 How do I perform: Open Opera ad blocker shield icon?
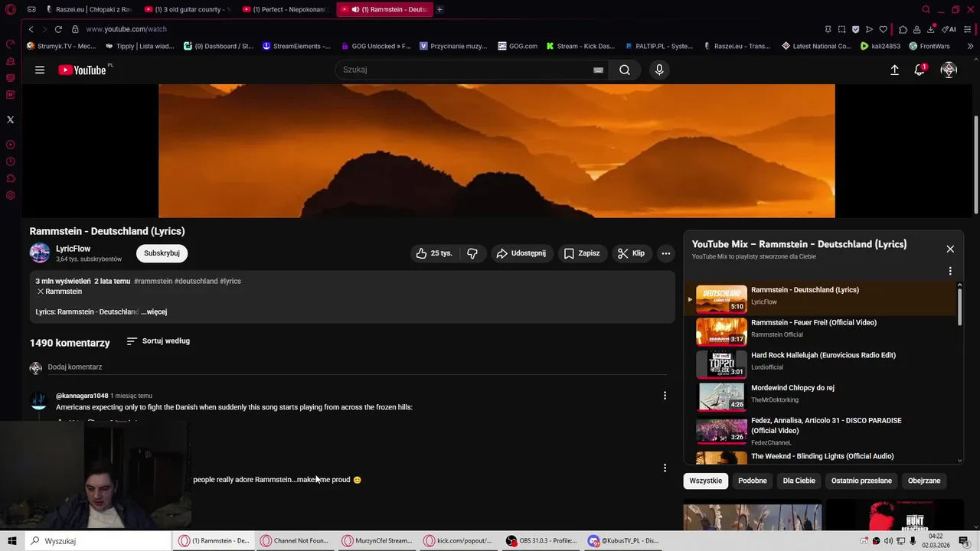click(x=855, y=29)
